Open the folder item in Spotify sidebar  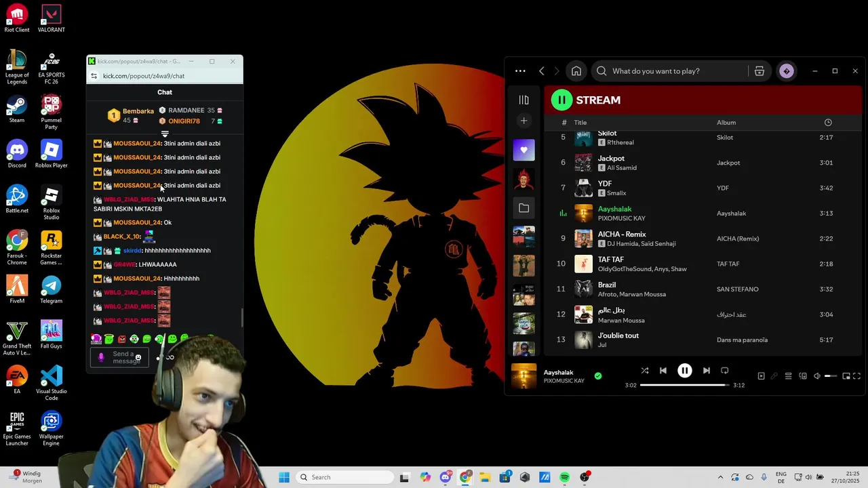524,208
